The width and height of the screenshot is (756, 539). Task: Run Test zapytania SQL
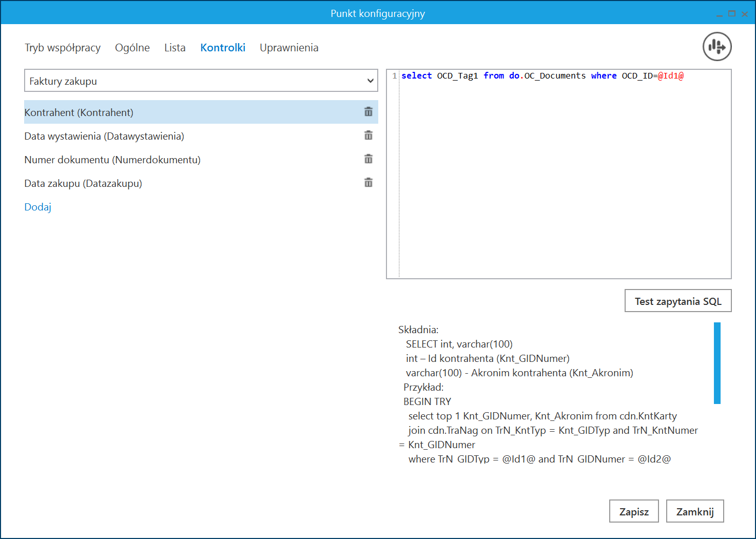click(x=677, y=301)
